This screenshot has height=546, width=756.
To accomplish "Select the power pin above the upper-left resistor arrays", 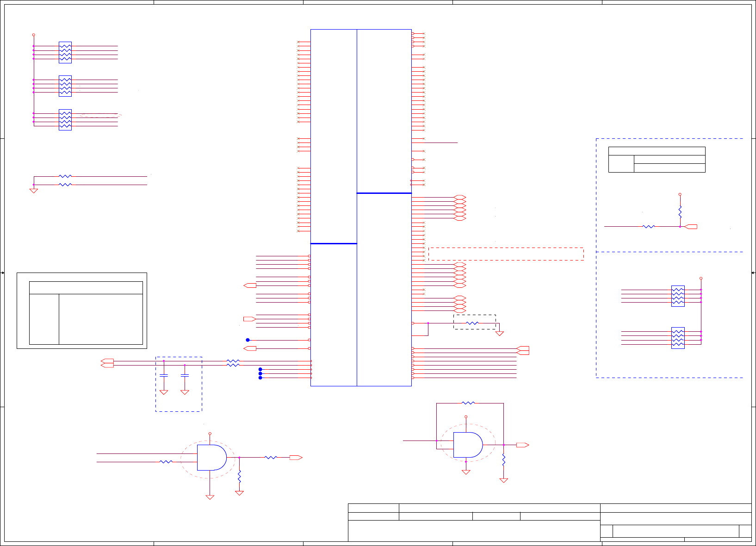I will tap(34, 35).
